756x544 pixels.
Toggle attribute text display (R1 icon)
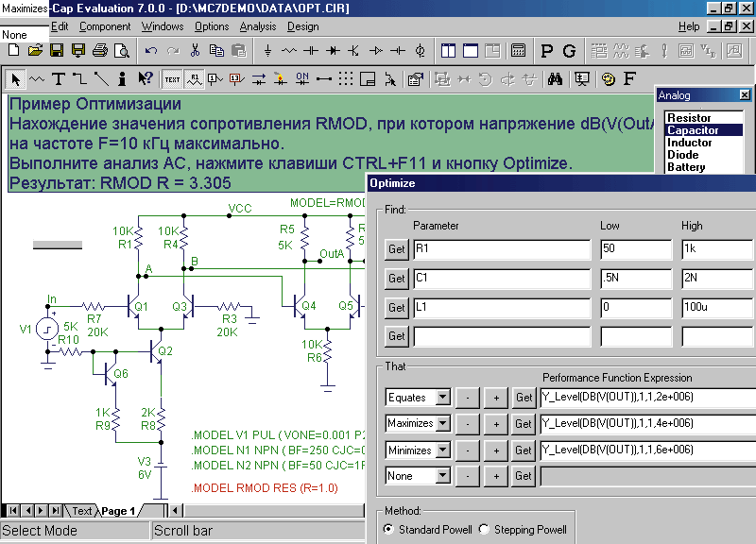pos(195,79)
